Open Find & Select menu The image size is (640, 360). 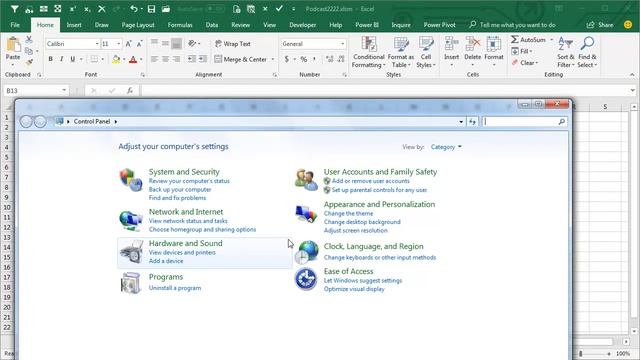(587, 52)
